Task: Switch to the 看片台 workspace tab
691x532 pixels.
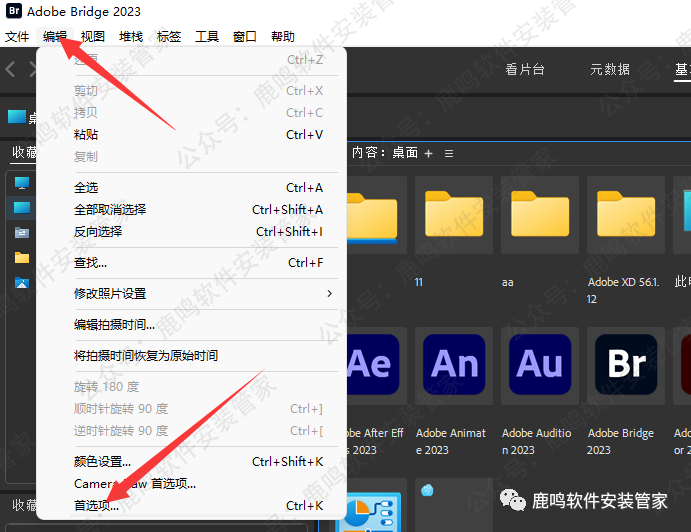Action: point(525,70)
